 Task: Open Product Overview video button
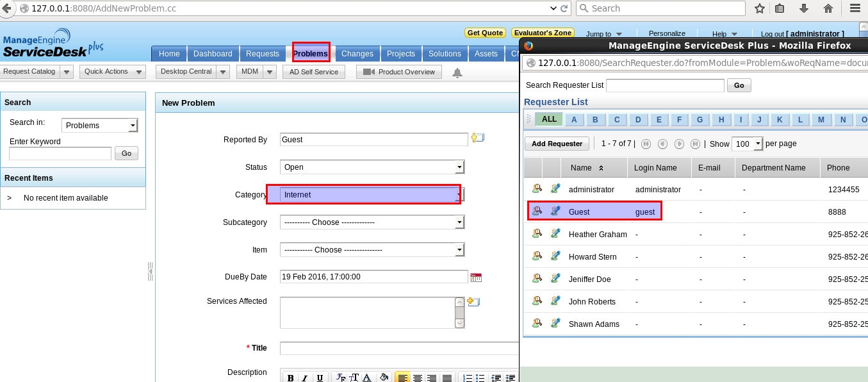coord(399,72)
